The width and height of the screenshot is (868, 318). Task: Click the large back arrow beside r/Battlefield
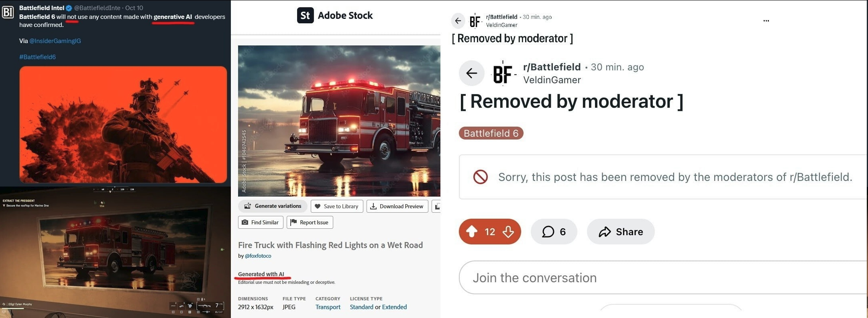[x=471, y=73]
